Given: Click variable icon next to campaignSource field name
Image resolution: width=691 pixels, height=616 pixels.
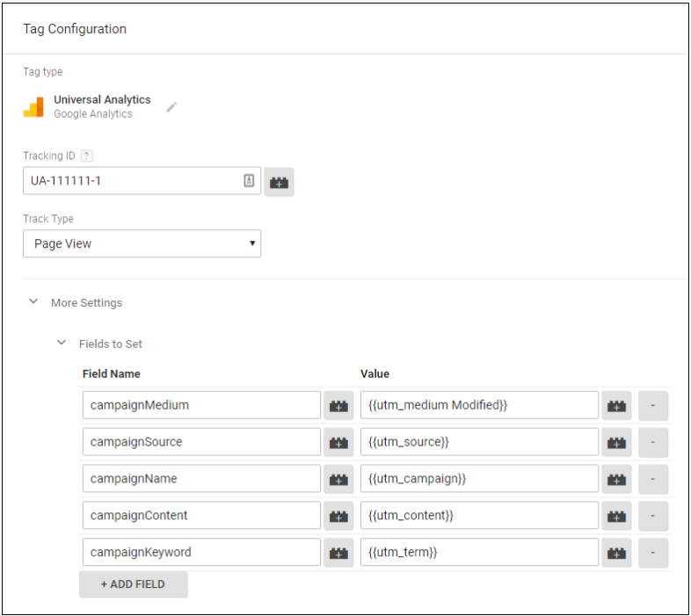Looking at the screenshot, I should coord(338,442).
